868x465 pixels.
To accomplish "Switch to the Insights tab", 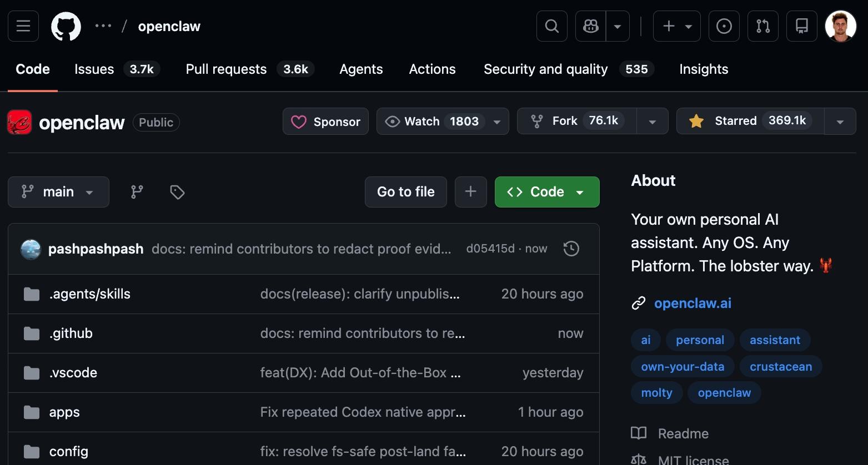I will click(704, 69).
